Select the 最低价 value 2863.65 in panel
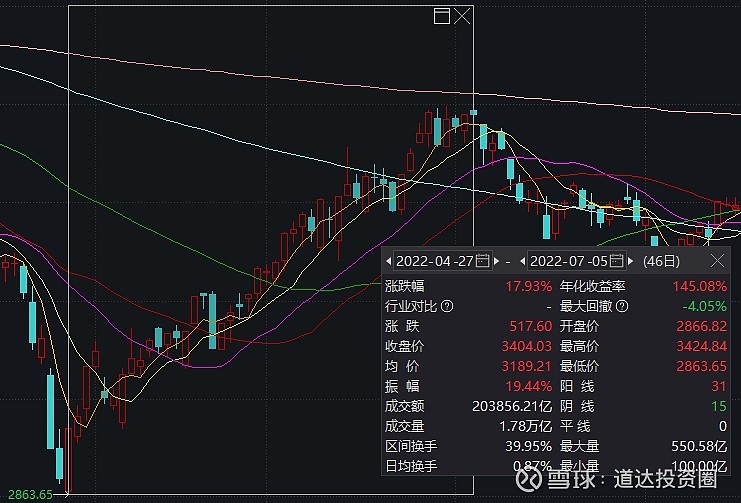741x503 pixels. pos(701,366)
